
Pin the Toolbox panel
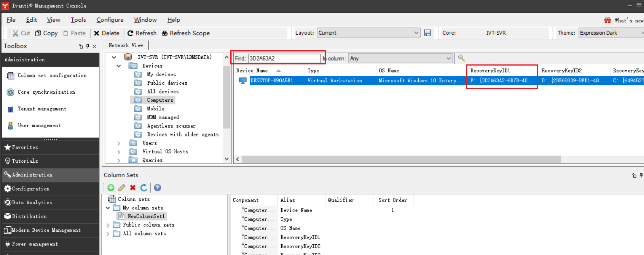[x=88, y=46]
